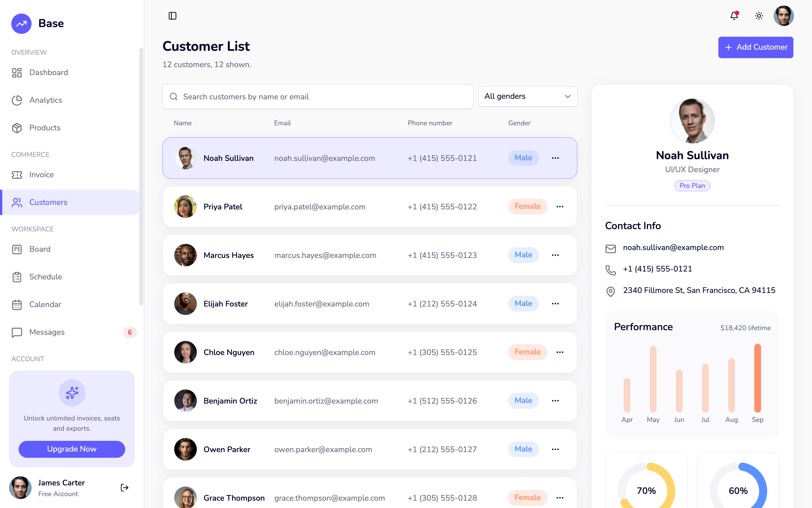Open more options for Chloe Nguyen
The width and height of the screenshot is (812, 508).
(560, 352)
